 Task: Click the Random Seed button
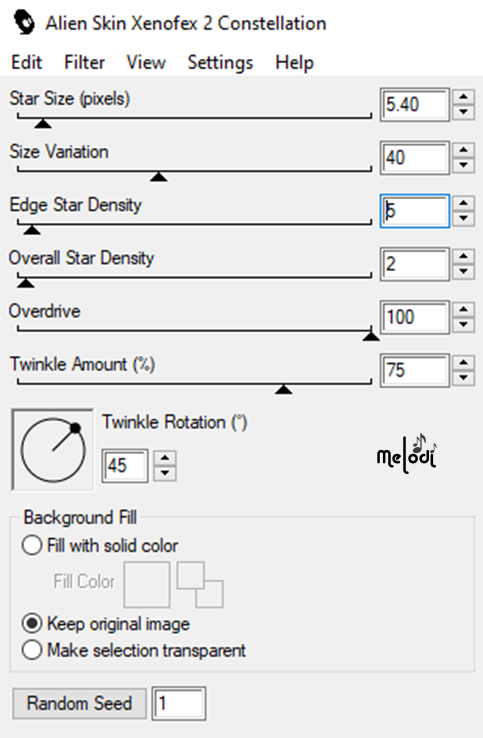pyautogui.click(x=80, y=703)
